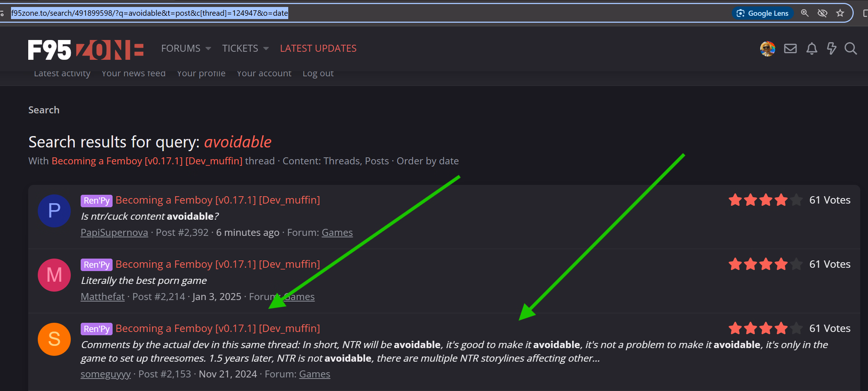Click Log out link
The height and width of the screenshot is (391, 868).
(x=318, y=73)
